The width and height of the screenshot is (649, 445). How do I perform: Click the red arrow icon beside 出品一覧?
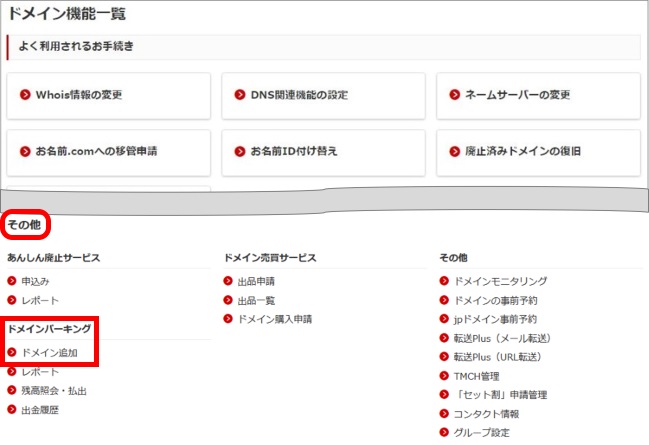coord(228,300)
